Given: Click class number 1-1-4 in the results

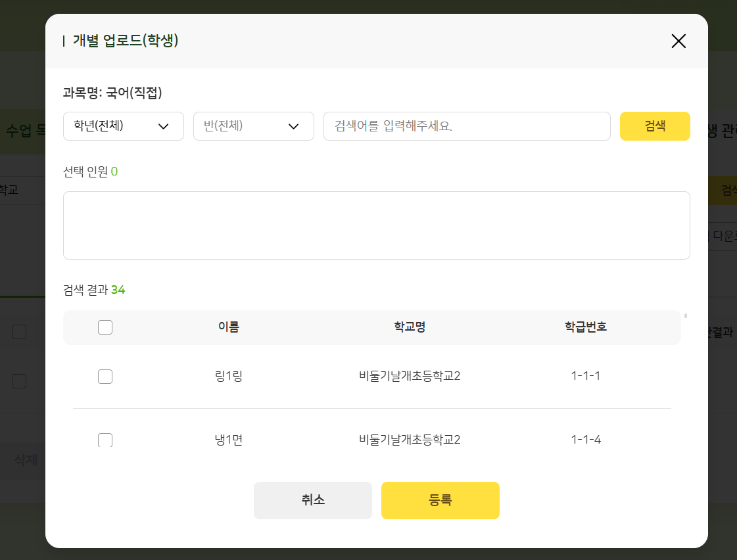Looking at the screenshot, I should pos(586,440).
